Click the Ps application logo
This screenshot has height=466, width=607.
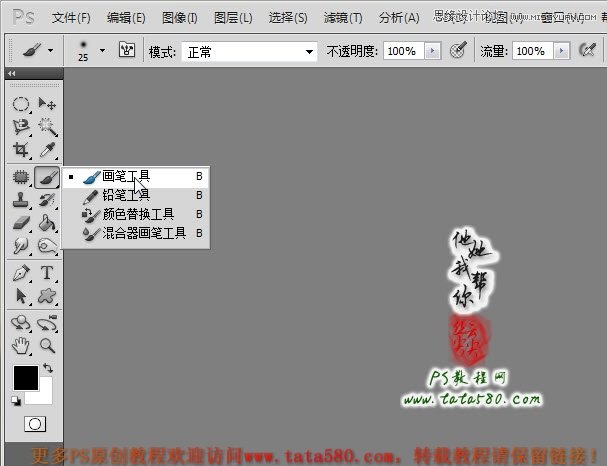[23, 17]
